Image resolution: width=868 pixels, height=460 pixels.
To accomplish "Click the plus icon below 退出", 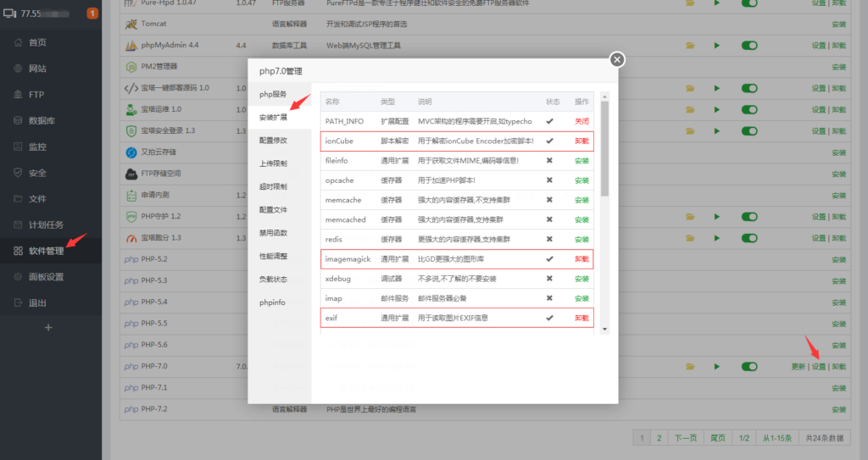I will 48,328.
